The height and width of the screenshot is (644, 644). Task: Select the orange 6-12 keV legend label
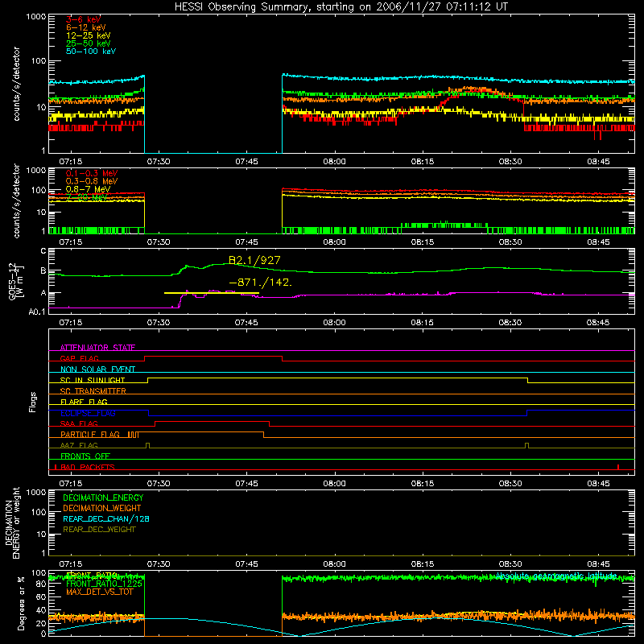[x=86, y=27]
